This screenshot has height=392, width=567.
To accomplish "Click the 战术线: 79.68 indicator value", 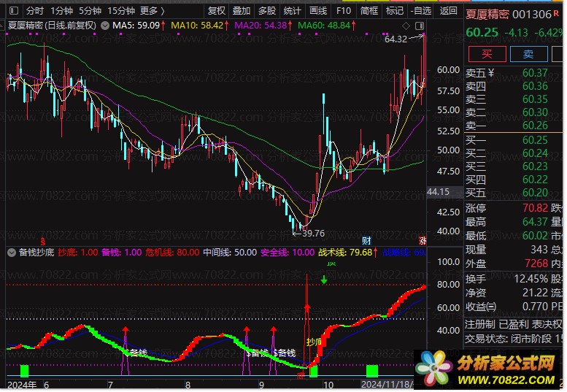I will click(348, 252).
